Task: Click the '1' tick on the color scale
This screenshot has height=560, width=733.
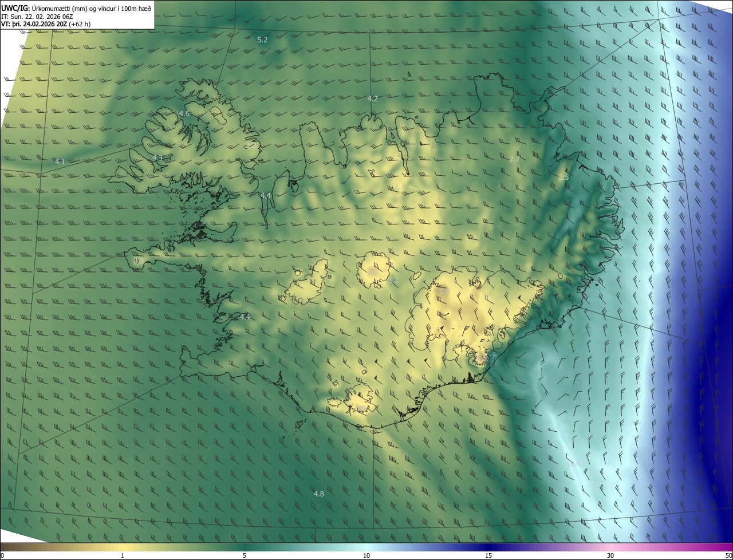Action: pyautogui.click(x=123, y=555)
